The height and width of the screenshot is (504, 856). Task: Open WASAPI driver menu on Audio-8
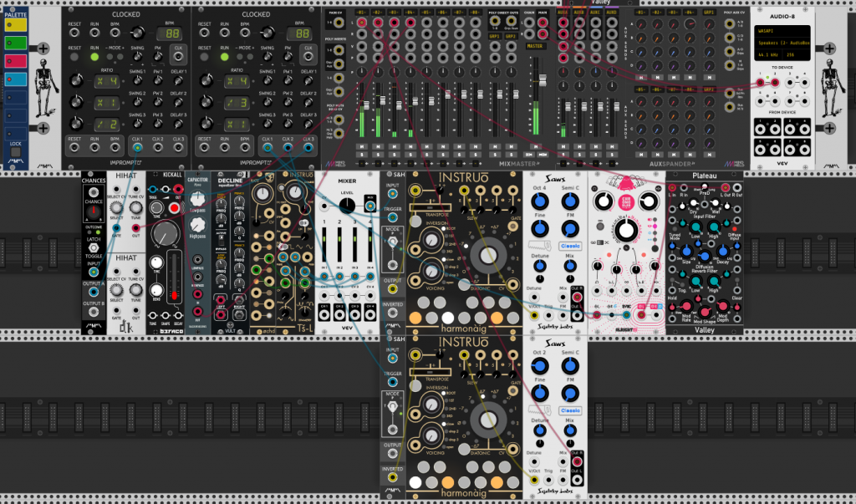pos(782,32)
